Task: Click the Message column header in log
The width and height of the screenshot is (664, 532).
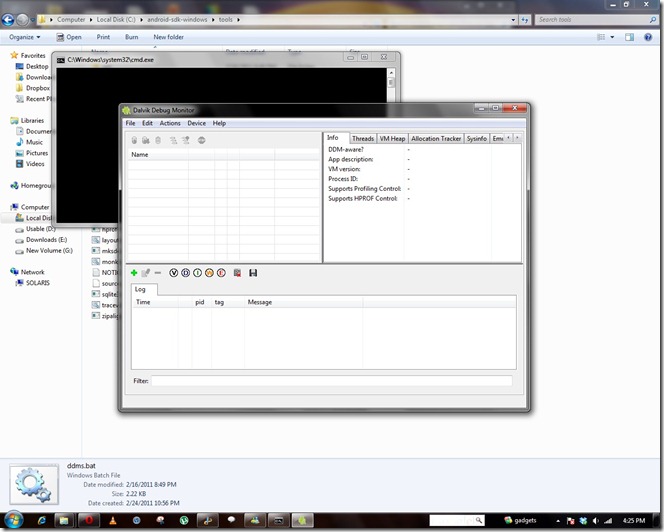Action: (304, 302)
